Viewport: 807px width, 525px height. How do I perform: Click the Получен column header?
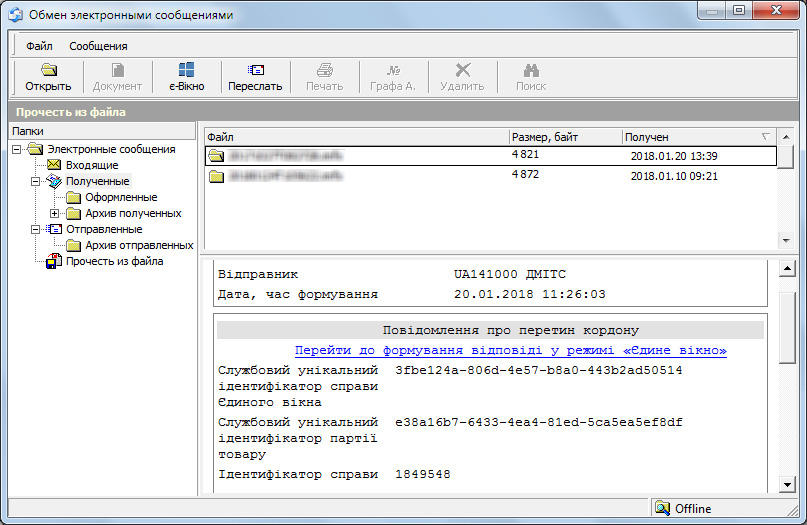[x=699, y=137]
